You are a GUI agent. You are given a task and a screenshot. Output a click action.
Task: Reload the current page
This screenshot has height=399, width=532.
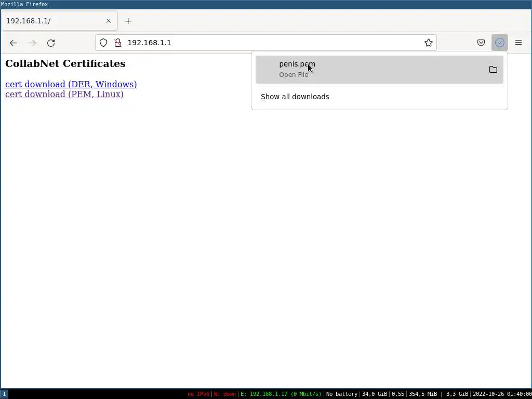tap(51, 43)
